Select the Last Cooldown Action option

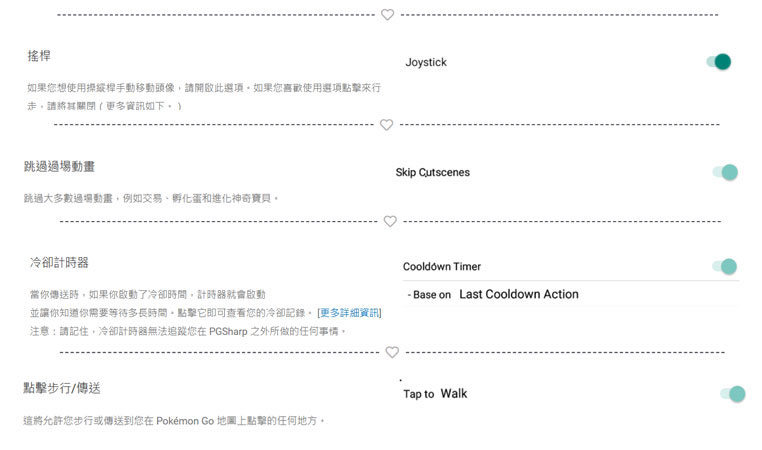pos(519,294)
